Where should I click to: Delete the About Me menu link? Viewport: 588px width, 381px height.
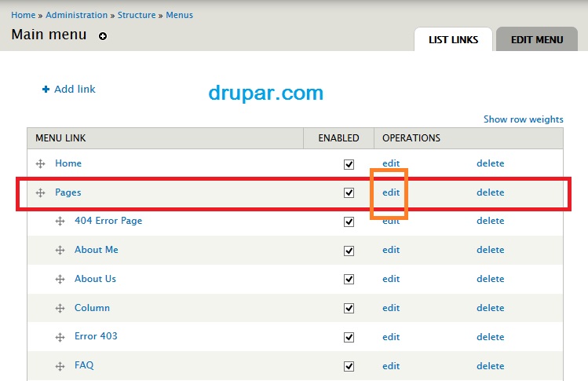click(x=490, y=250)
